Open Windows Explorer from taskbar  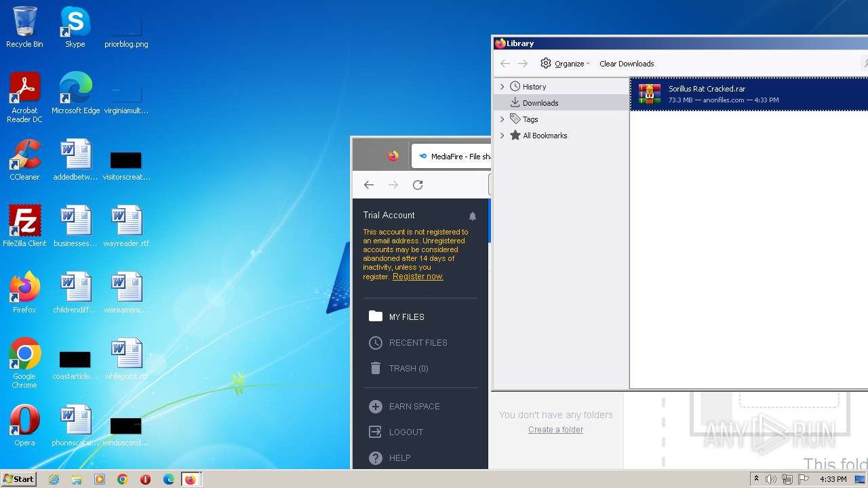(x=77, y=479)
